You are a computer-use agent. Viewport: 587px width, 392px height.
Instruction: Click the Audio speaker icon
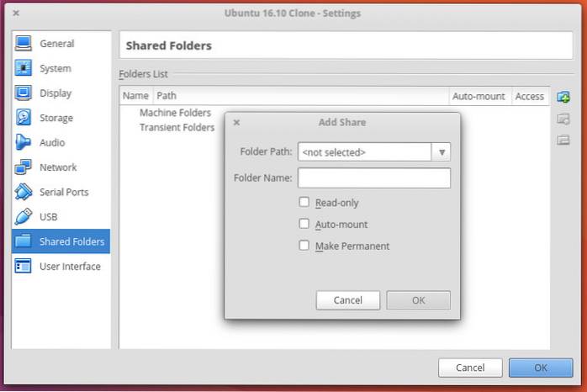(24, 143)
